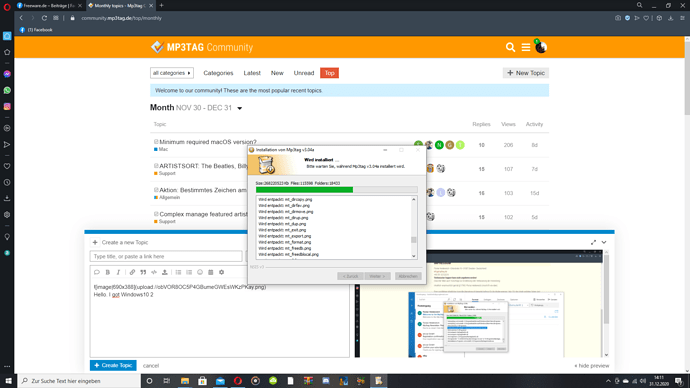This screenshot has height=388, width=690.
Task: Open the composer action plus dropdown
Action: (x=95, y=242)
